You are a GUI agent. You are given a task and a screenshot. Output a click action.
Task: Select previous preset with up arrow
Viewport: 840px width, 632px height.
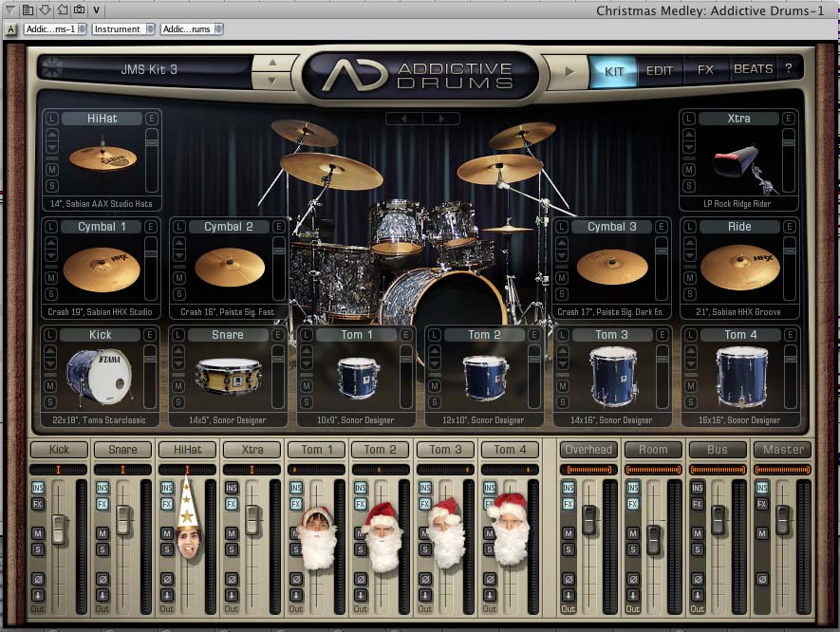tap(272, 63)
